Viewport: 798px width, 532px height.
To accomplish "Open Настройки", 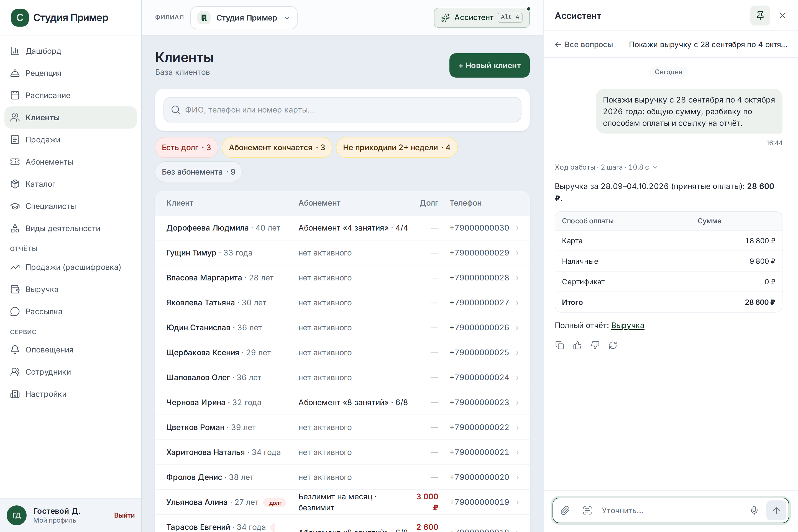I will click(71, 394).
